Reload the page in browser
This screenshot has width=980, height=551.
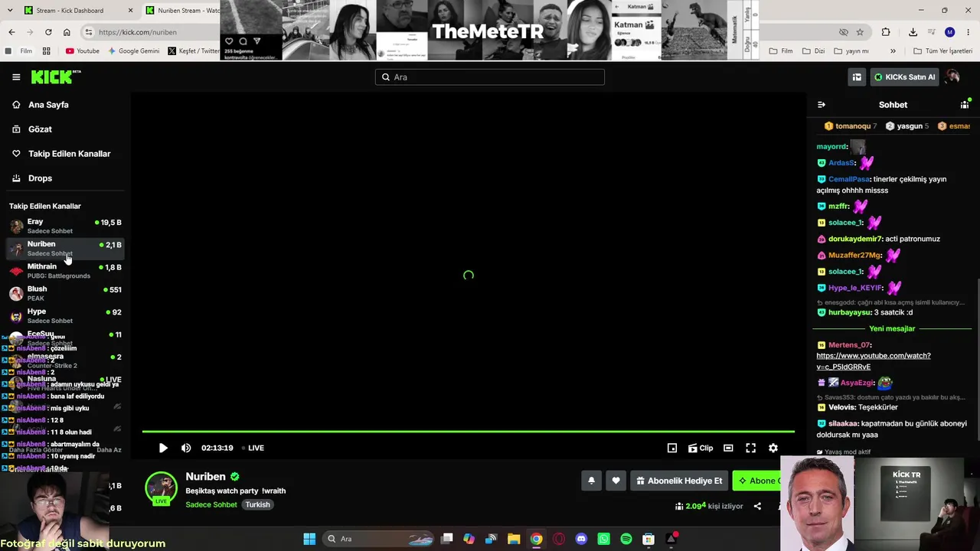coord(48,32)
